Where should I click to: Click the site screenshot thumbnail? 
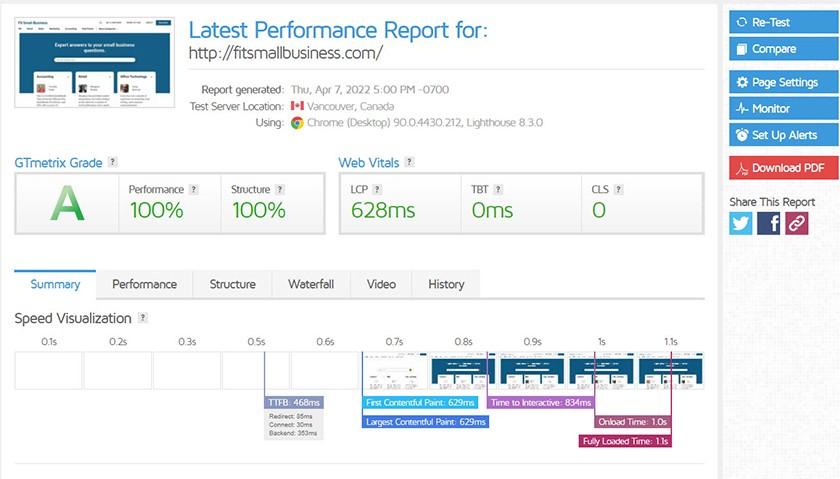click(x=95, y=62)
